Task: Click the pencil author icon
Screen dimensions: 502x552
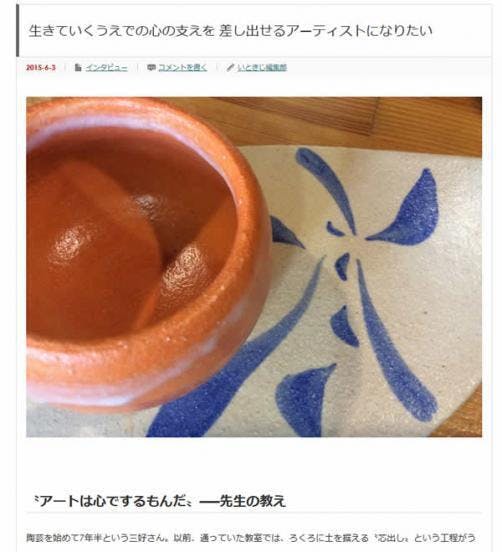Action: pyautogui.click(x=230, y=67)
